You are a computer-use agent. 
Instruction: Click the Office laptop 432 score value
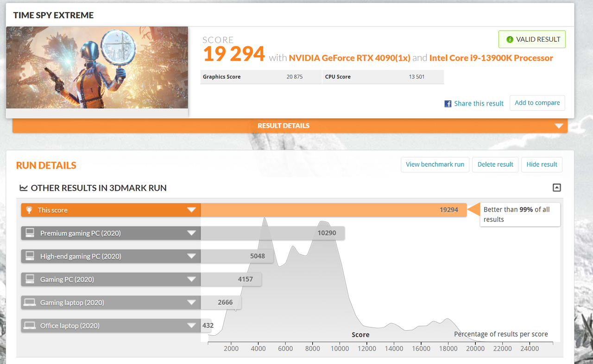(208, 326)
